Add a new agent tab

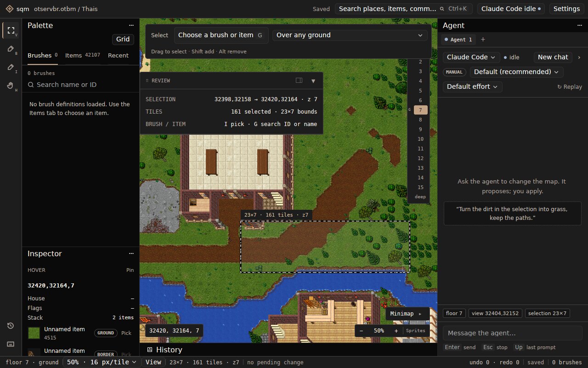pyautogui.click(x=483, y=40)
